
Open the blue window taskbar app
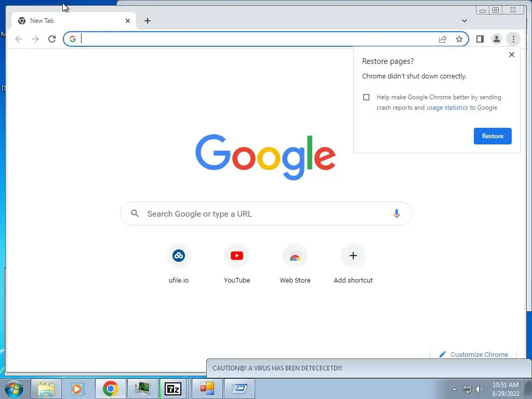tap(240, 389)
